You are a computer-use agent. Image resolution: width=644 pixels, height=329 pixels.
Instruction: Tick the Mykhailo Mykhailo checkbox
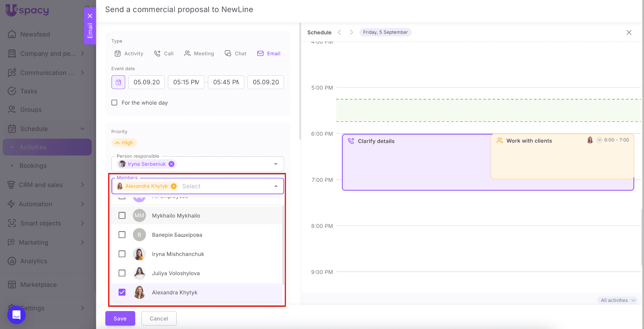(x=122, y=216)
